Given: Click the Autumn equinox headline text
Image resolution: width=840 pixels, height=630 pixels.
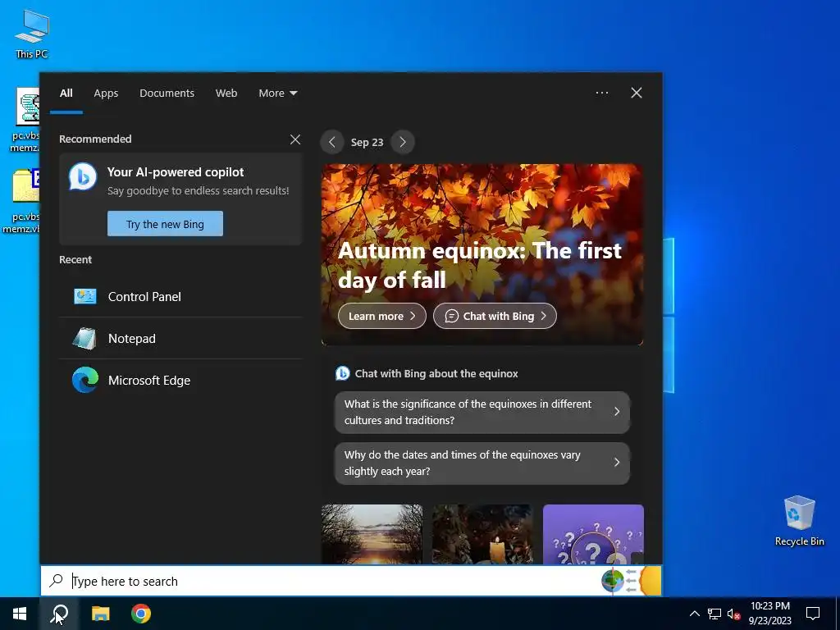Looking at the screenshot, I should [x=479, y=265].
